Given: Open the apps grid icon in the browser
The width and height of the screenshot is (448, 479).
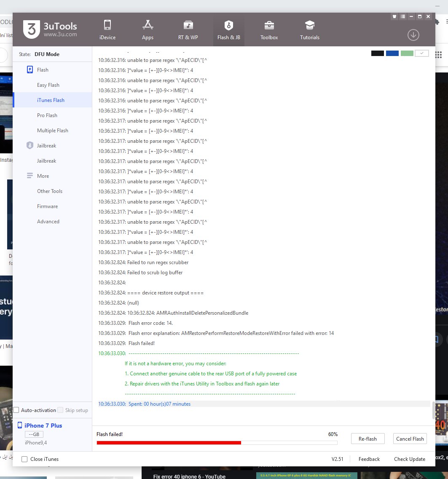Looking at the screenshot, I should click(439, 55).
